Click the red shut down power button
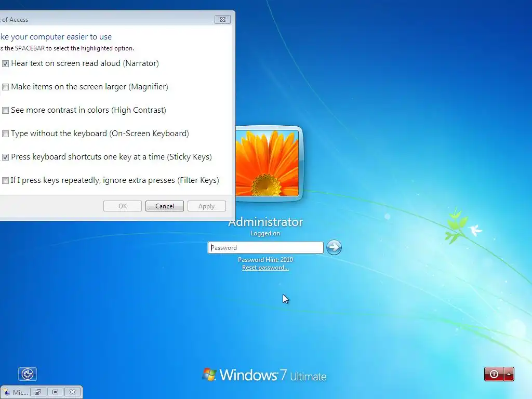The image size is (532, 399). coord(494,374)
